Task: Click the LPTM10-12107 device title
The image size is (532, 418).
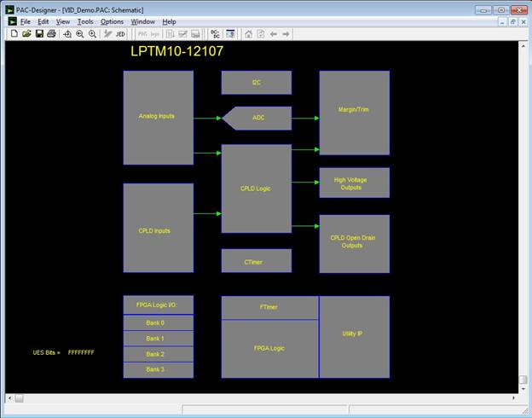Action: point(176,51)
